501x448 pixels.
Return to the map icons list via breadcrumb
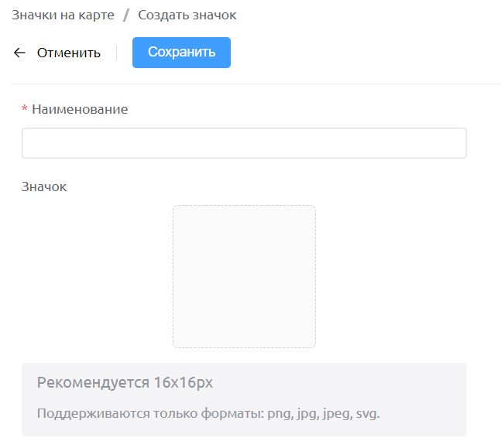tap(63, 15)
